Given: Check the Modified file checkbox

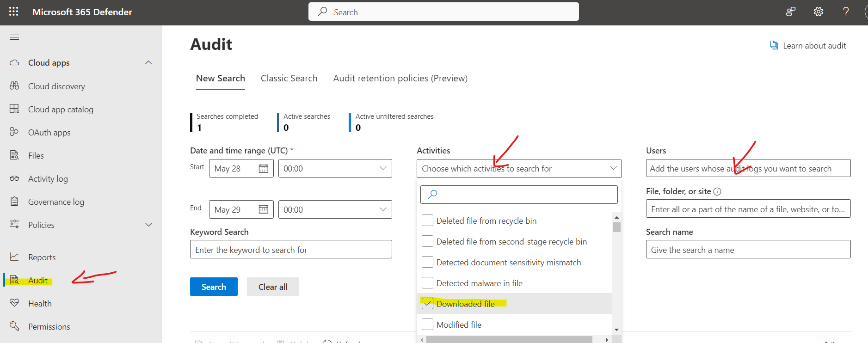Looking at the screenshot, I should tap(427, 325).
